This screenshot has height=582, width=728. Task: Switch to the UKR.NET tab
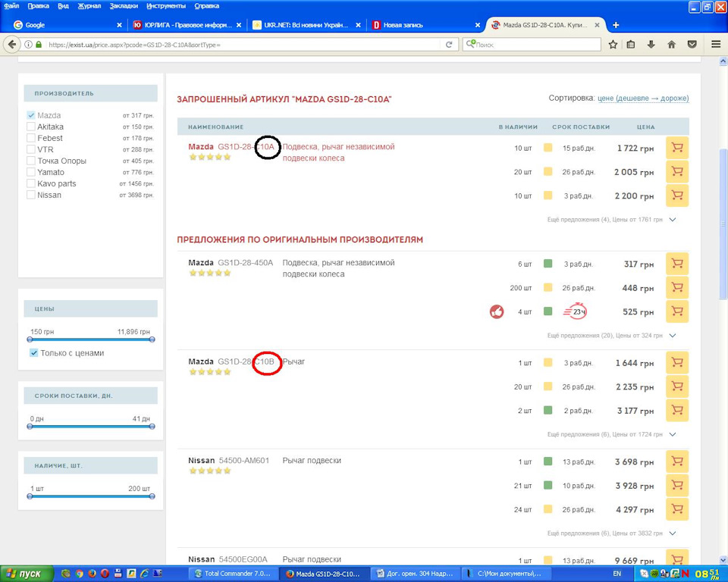(x=306, y=25)
